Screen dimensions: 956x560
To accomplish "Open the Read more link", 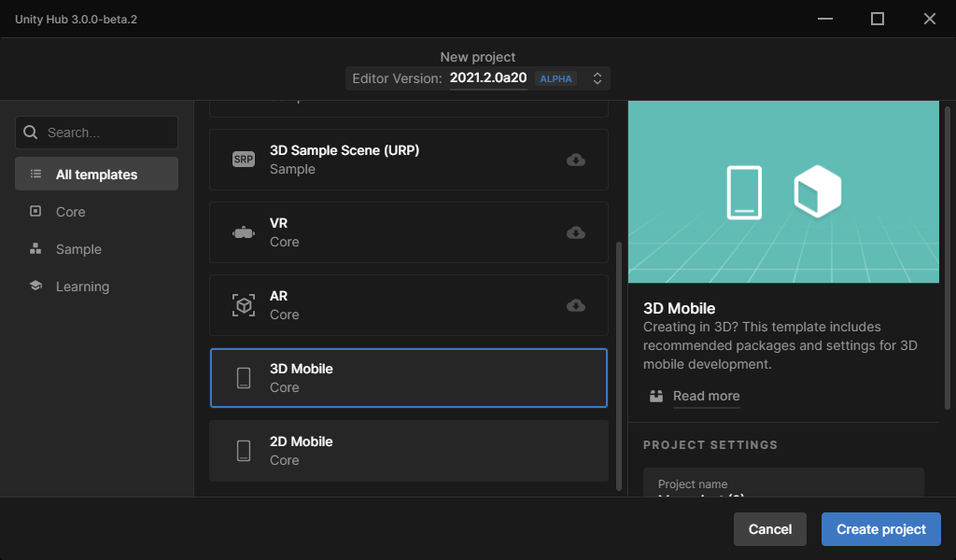I will (x=706, y=396).
